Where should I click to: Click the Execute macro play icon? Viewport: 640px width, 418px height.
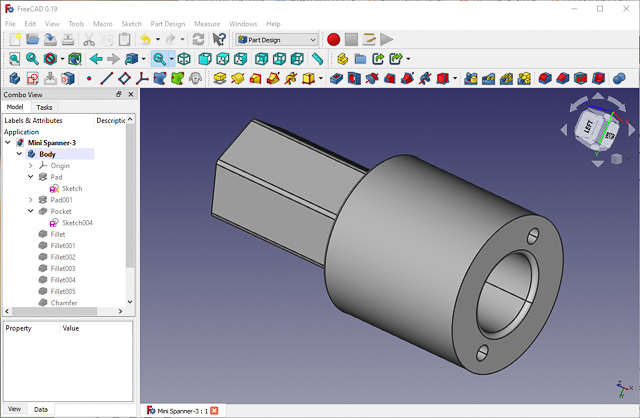(x=387, y=39)
